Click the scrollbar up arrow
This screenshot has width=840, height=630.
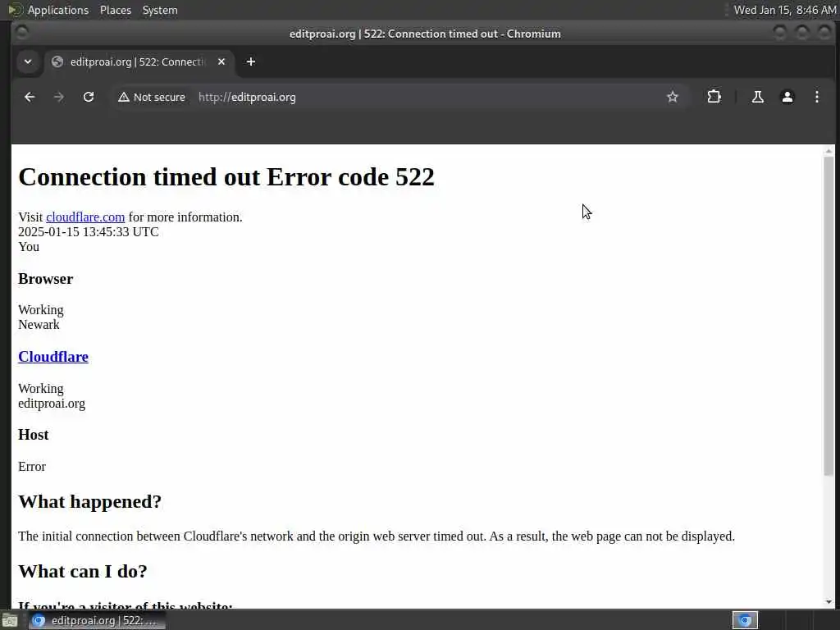click(x=829, y=151)
